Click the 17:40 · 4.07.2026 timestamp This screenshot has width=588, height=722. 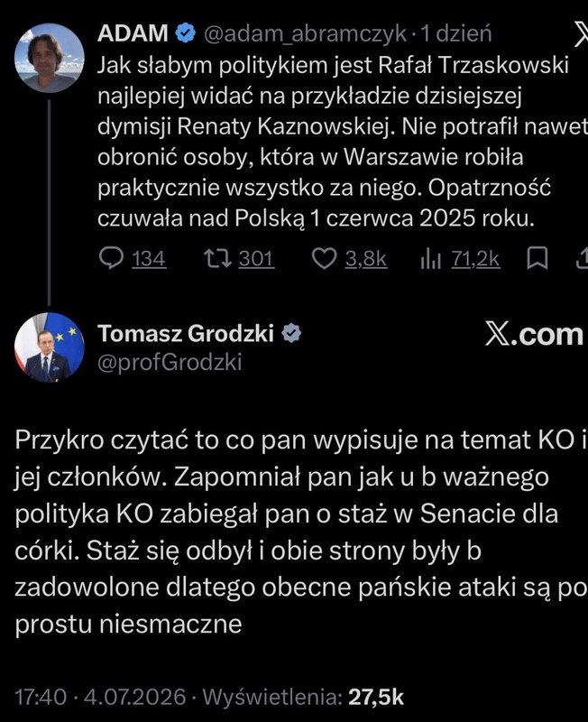point(100,697)
